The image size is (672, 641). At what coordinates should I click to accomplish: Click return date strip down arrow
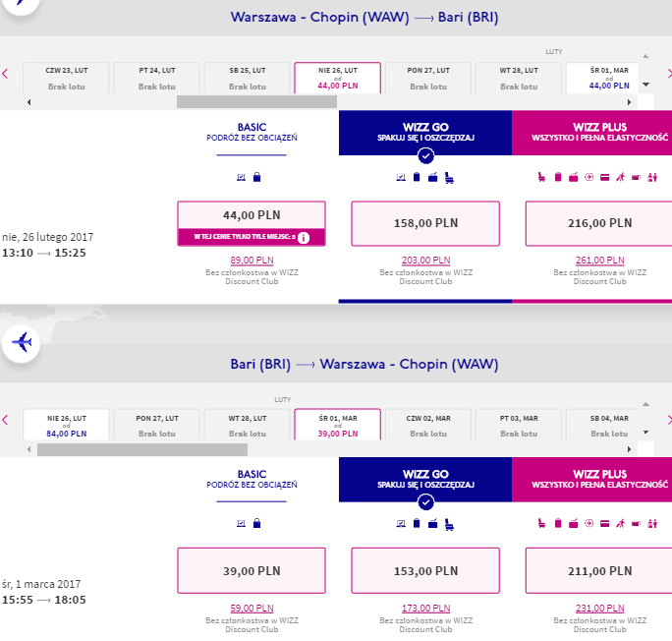645,433
